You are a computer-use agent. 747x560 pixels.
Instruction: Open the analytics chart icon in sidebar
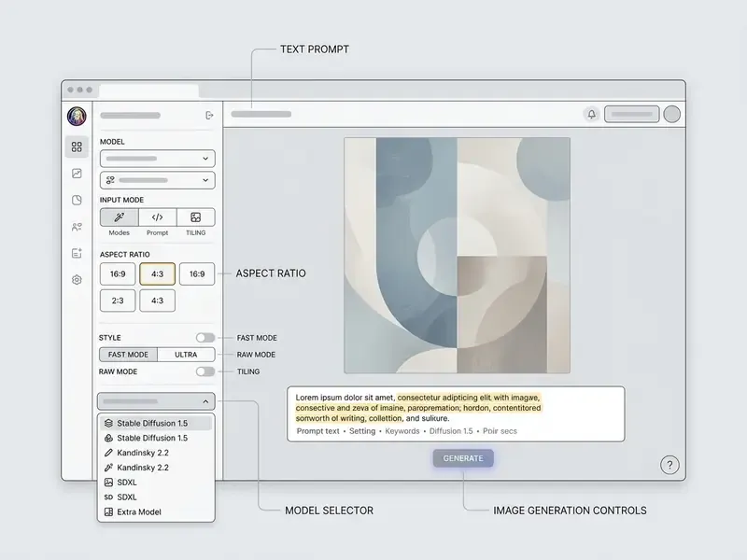coord(77,174)
